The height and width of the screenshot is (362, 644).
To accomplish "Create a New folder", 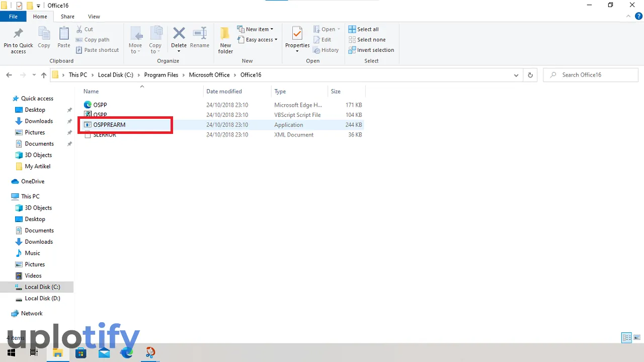I will click(225, 40).
